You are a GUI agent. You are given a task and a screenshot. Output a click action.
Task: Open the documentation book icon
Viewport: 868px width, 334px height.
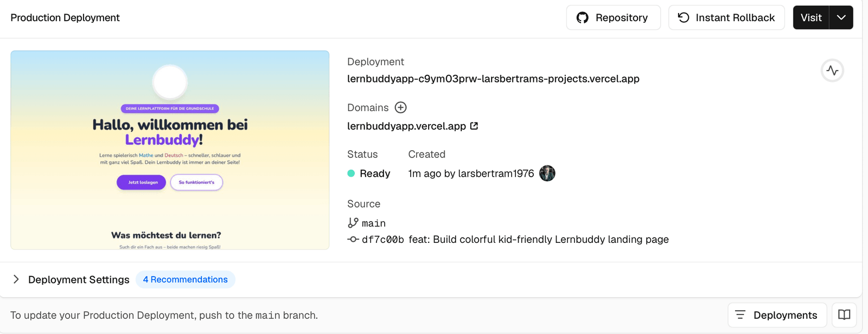[x=844, y=315]
